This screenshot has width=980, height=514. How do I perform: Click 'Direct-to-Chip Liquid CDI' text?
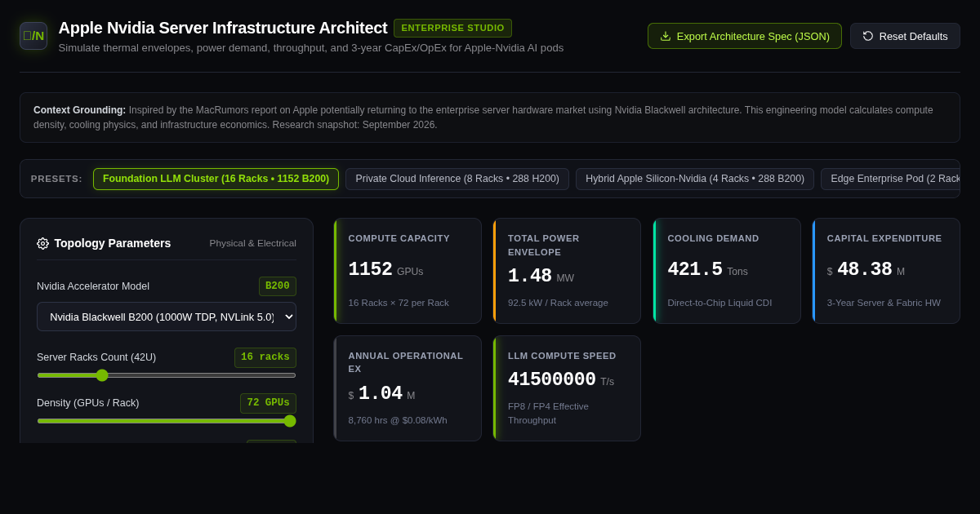click(719, 303)
